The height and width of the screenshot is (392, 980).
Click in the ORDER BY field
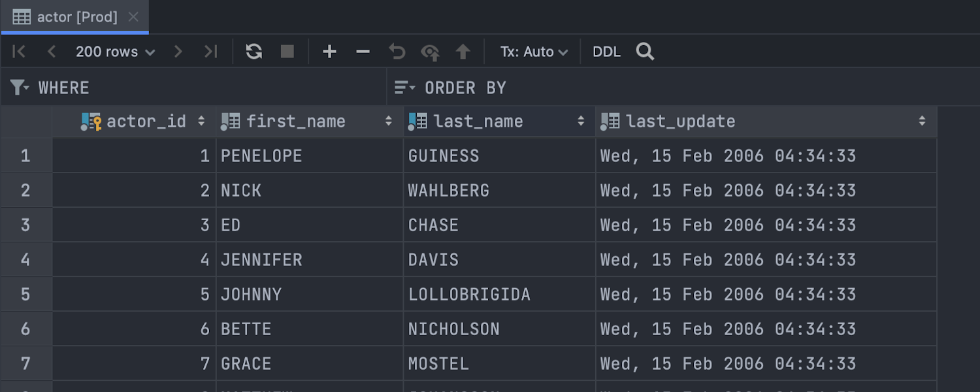(x=588, y=88)
